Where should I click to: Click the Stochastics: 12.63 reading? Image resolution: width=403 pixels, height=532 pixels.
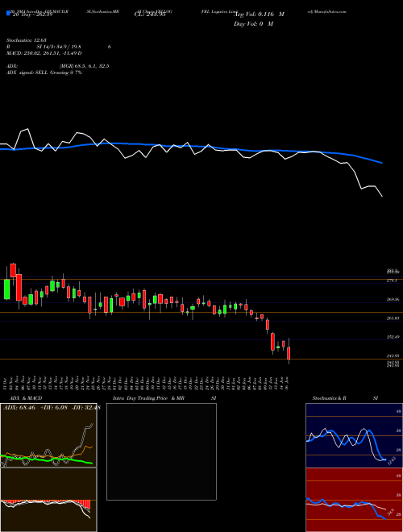tap(26, 40)
